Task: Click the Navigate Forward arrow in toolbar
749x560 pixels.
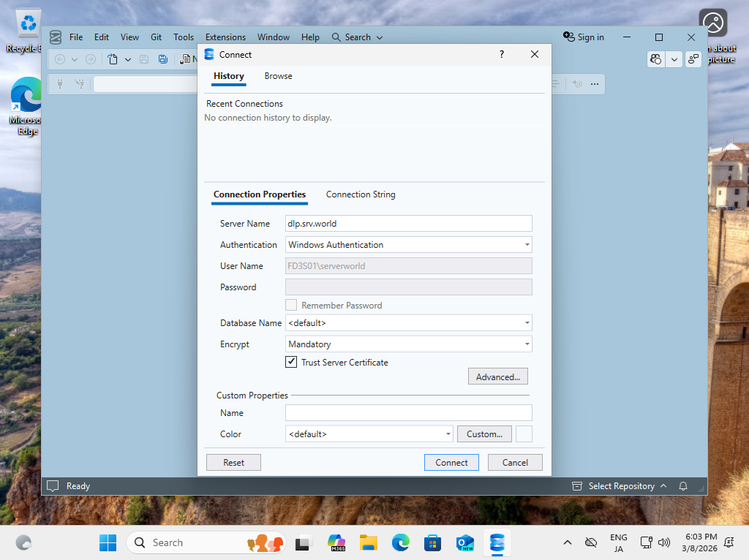Action: pos(90,59)
